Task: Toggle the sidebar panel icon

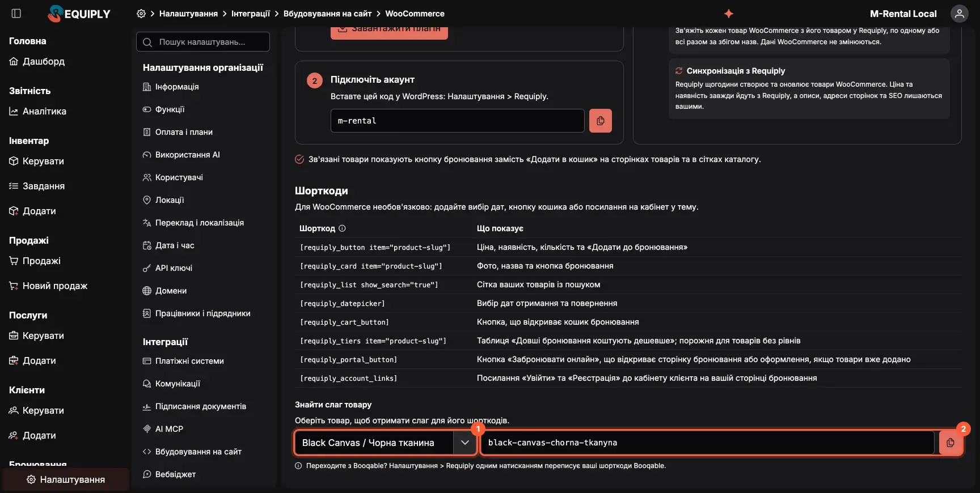Action: 16,14
